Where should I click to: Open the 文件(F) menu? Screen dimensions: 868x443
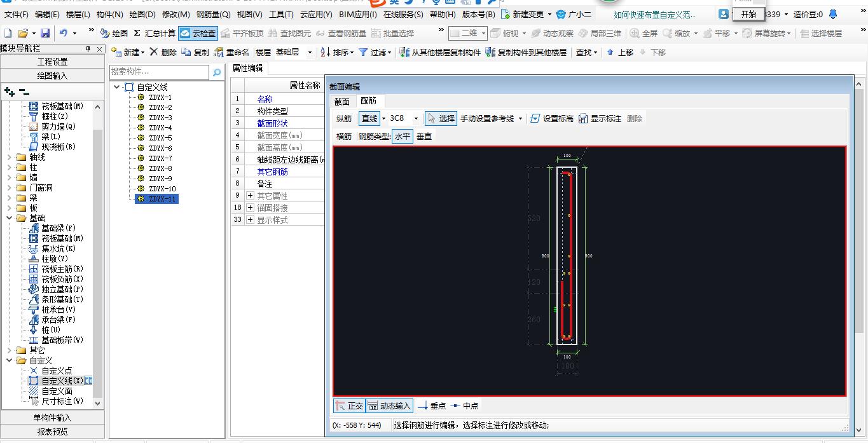[x=17, y=14]
